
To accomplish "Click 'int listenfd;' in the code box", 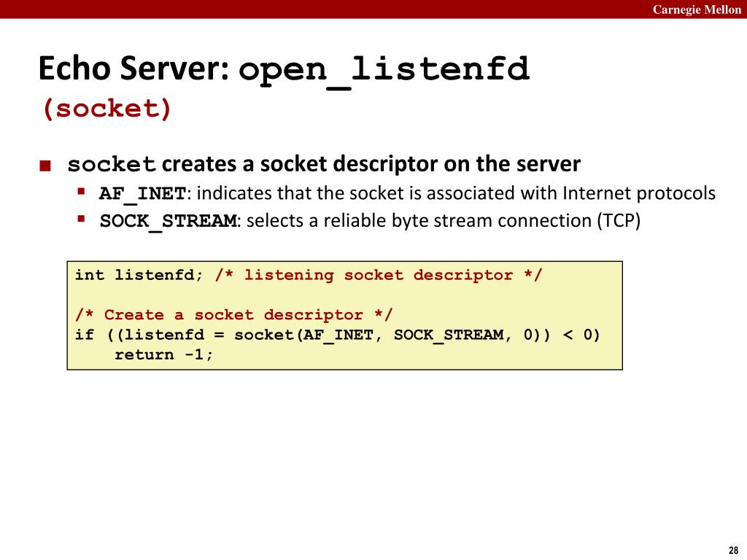I will pos(139,275).
